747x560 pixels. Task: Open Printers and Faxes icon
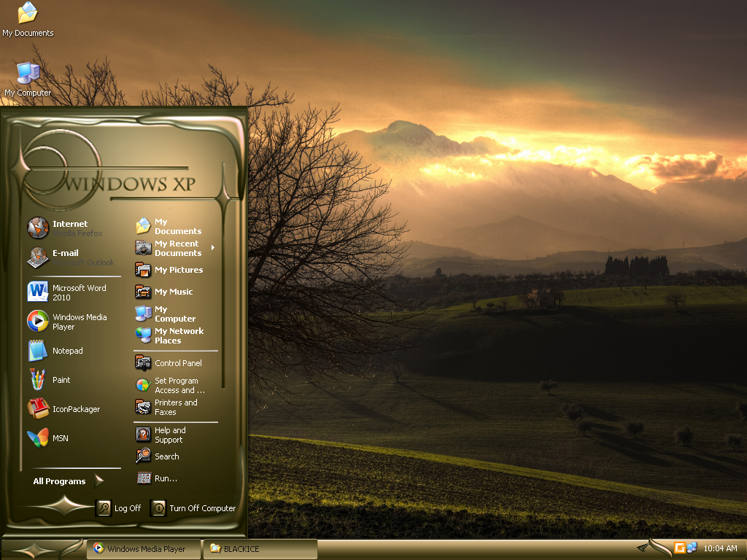[x=143, y=407]
